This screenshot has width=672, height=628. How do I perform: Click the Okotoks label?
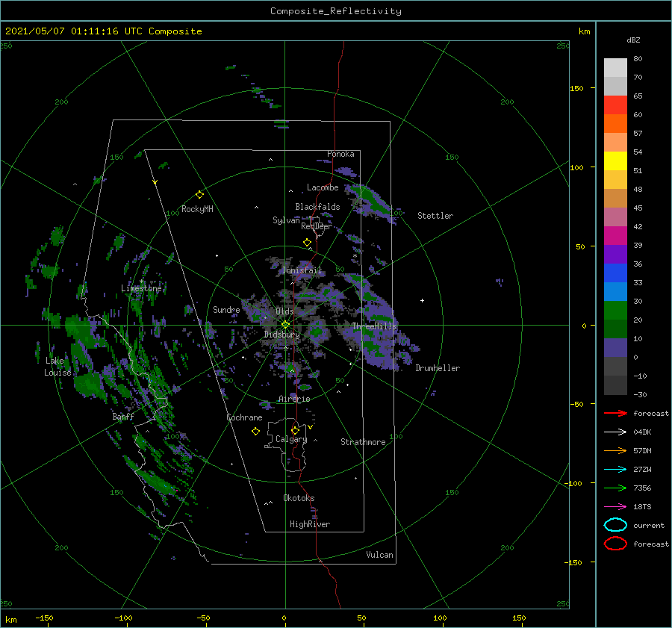pos(299,498)
